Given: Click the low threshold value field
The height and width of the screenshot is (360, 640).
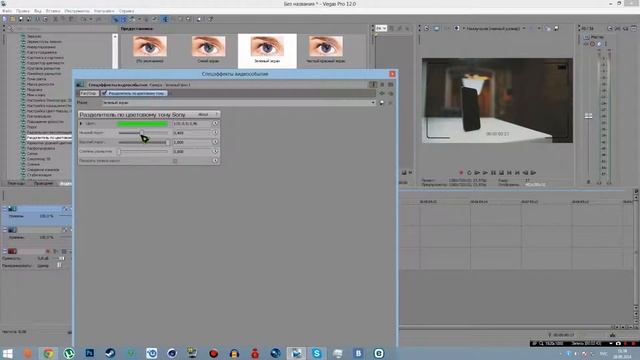Looking at the screenshot, I should [191, 133].
